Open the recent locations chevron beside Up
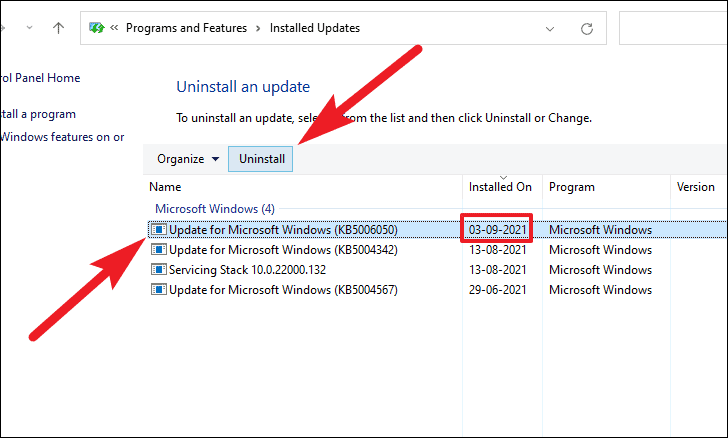Image resolution: width=728 pixels, height=438 pixels. point(29,28)
